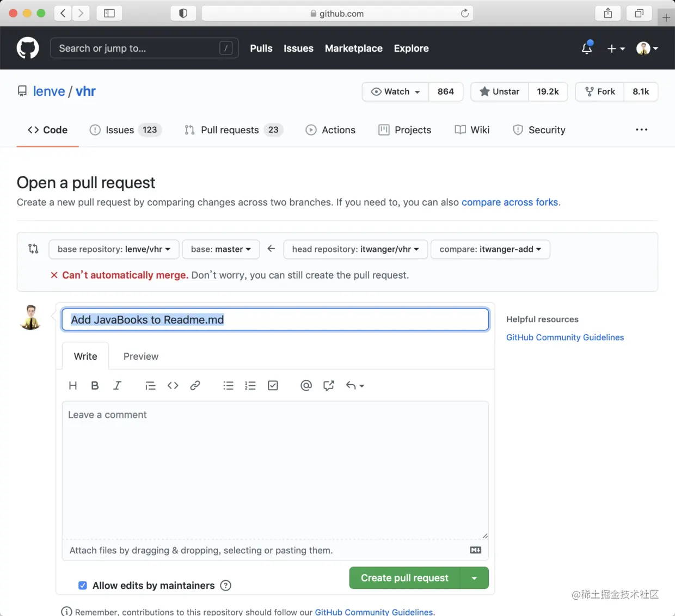Screen dimensions: 675x616
Task: Focus the pull request title field
Action: coord(275,319)
